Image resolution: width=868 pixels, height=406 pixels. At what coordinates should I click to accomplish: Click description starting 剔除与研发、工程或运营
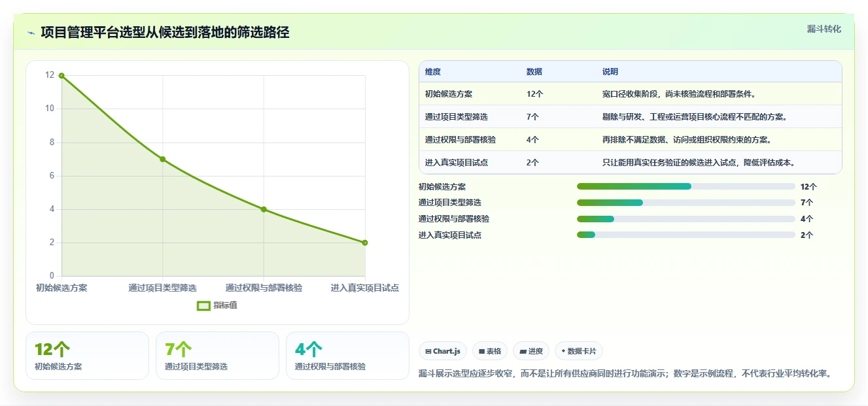click(x=695, y=117)
